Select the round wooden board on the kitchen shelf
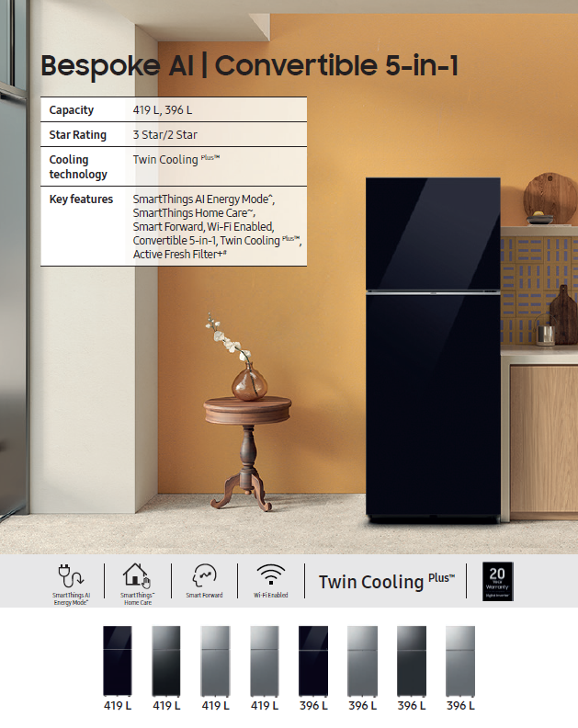Viewport: 578px width, 728px height. point(550,197)
